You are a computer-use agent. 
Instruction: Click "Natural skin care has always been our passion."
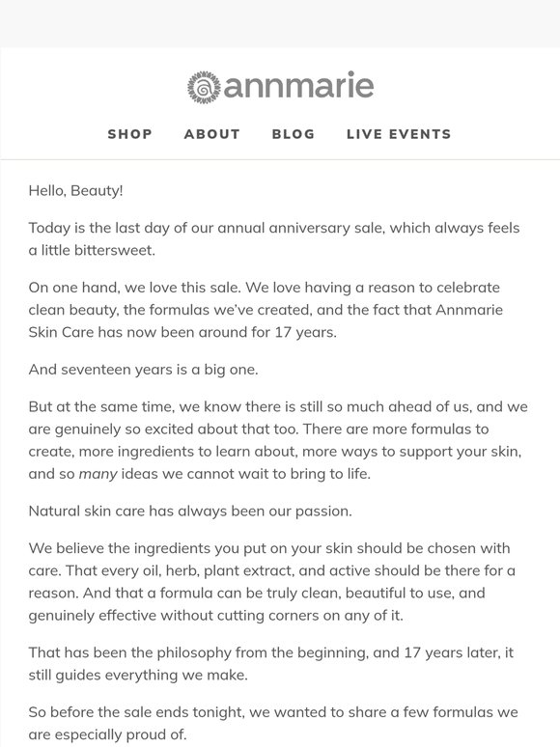pyautogui.click(x=190, y=512)
